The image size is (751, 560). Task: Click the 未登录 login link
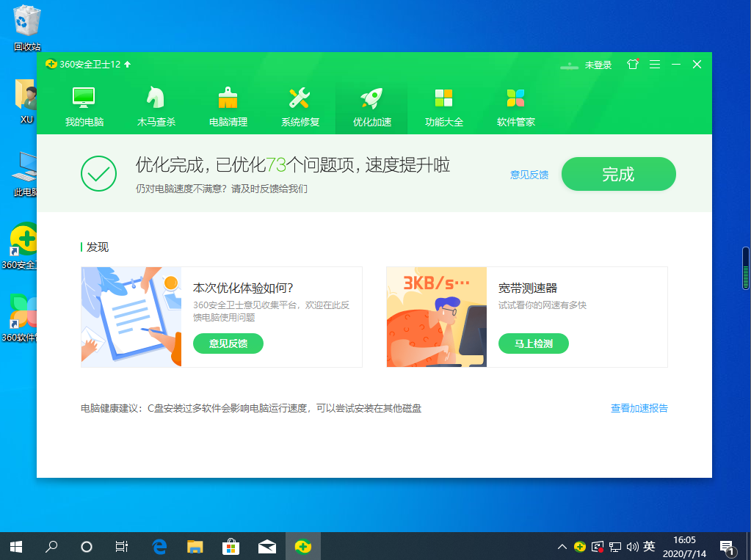click(598, 65)
